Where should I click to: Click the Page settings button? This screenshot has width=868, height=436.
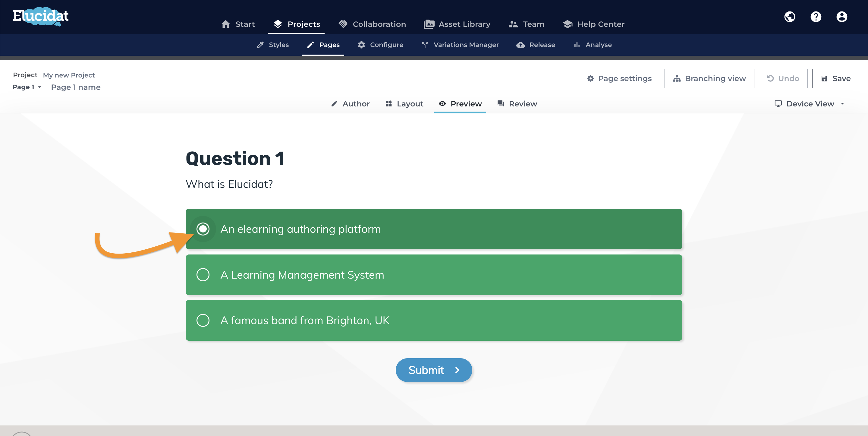coord(619,78)
